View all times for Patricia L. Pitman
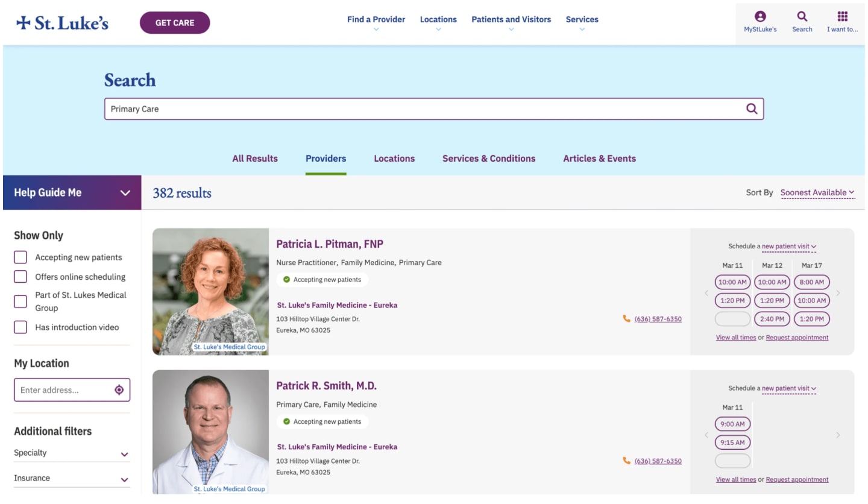 (736, 338)
